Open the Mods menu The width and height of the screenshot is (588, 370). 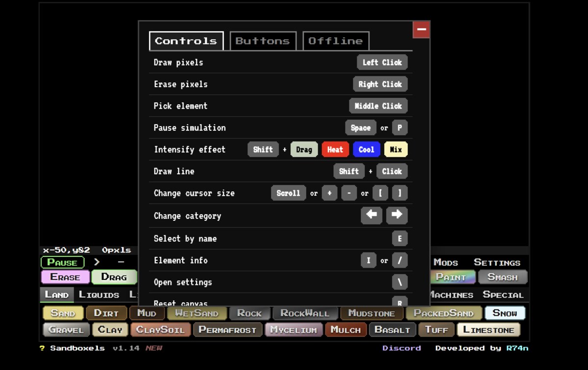pyautogui.click(x=445, y=262)
